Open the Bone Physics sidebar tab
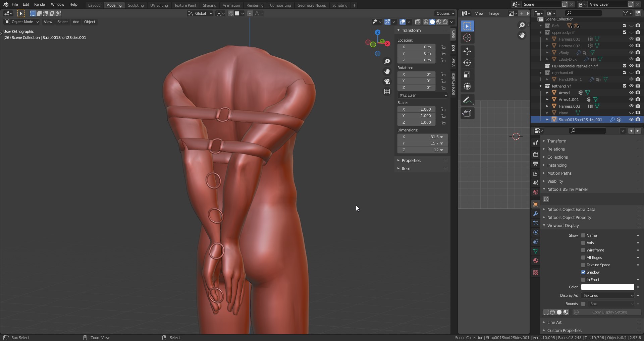644x341 pixels. coord(453,84)
